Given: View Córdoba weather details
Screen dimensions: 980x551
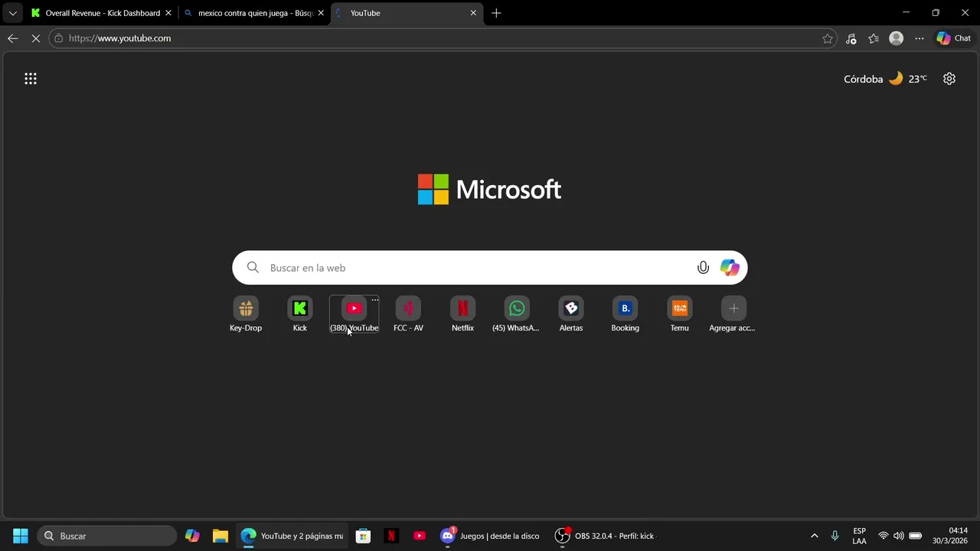Looking at the screenshot, I should coord(885,79).
